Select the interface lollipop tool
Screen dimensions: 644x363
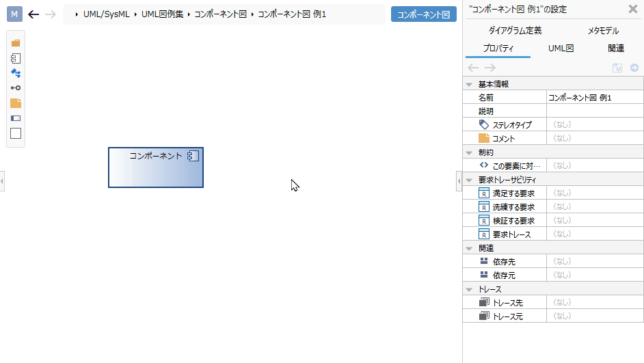tap(16, 88)
